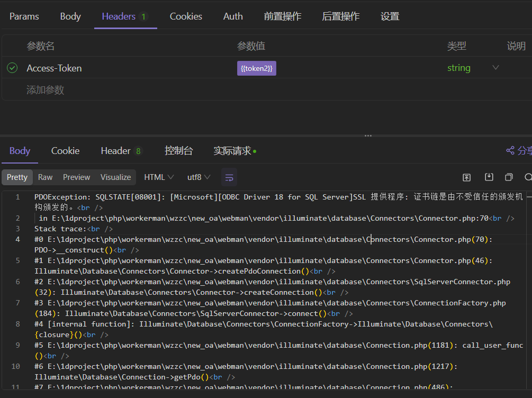
Task: Open the 设置 tab
Action: tap(390, 16)
